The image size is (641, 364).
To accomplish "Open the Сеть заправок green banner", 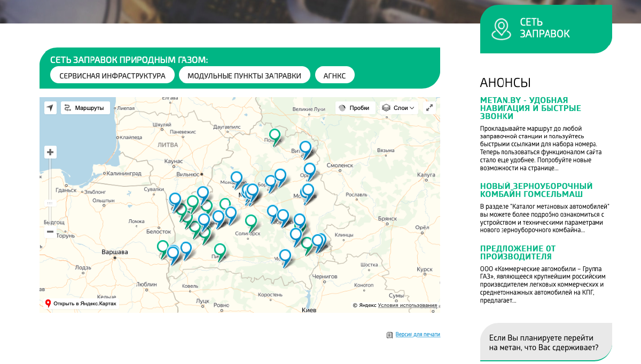I will (546, 28).
